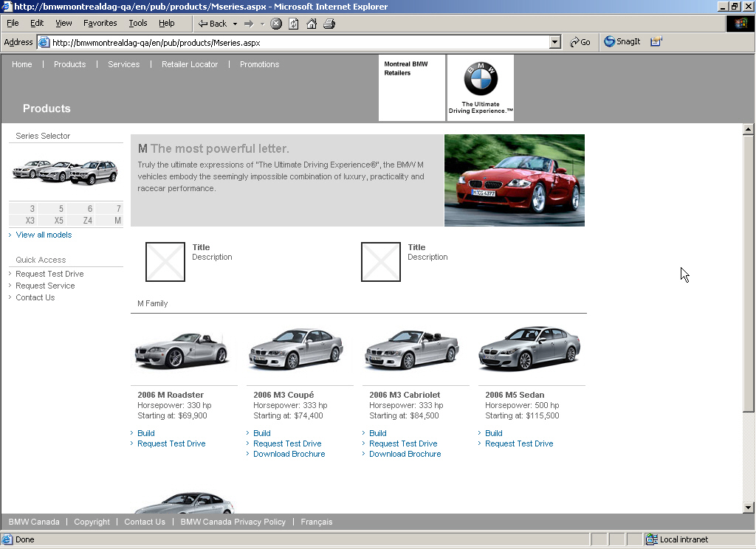Click the Back arrow toolbar button
Viewport: 756px width, 549px height.
[x=212, y=24]
